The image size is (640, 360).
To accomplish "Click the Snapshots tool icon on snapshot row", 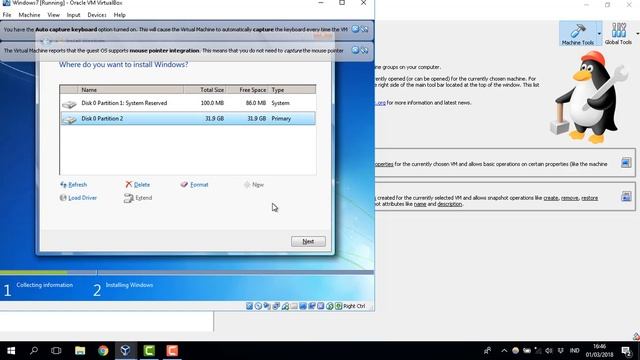I will coord(626,196).
